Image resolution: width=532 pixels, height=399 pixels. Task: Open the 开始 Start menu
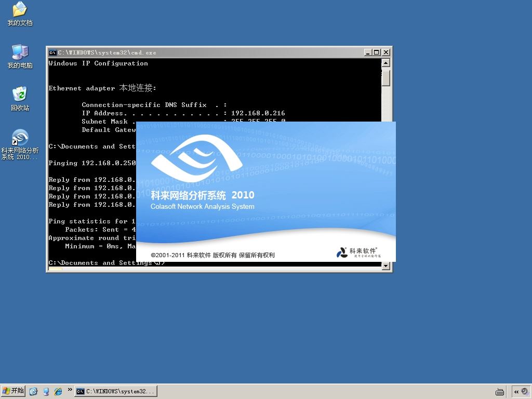coord(13,391)
